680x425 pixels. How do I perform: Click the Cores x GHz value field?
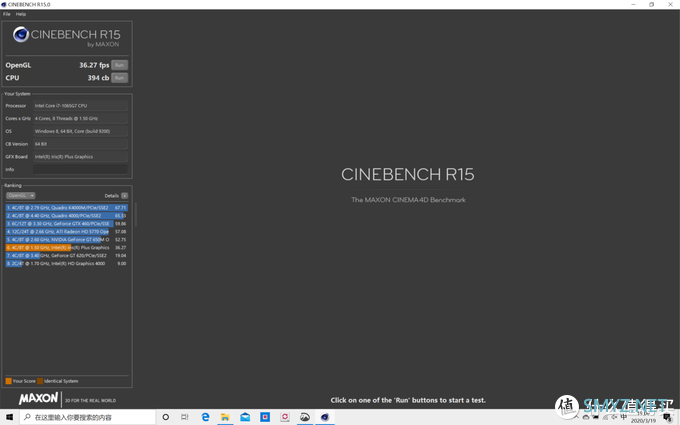click(x=81, y=118)
